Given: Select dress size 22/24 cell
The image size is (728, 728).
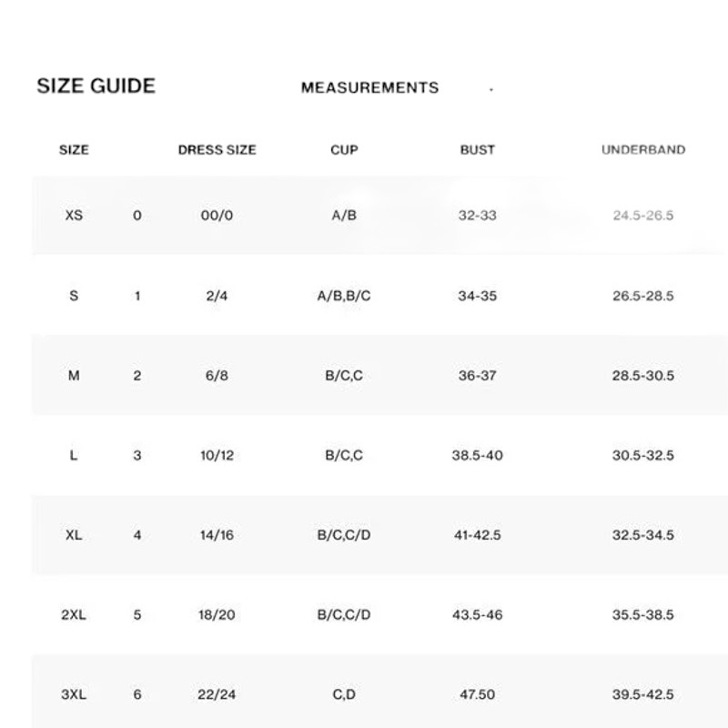Looking at the screenshot, I should pos(217,695).
